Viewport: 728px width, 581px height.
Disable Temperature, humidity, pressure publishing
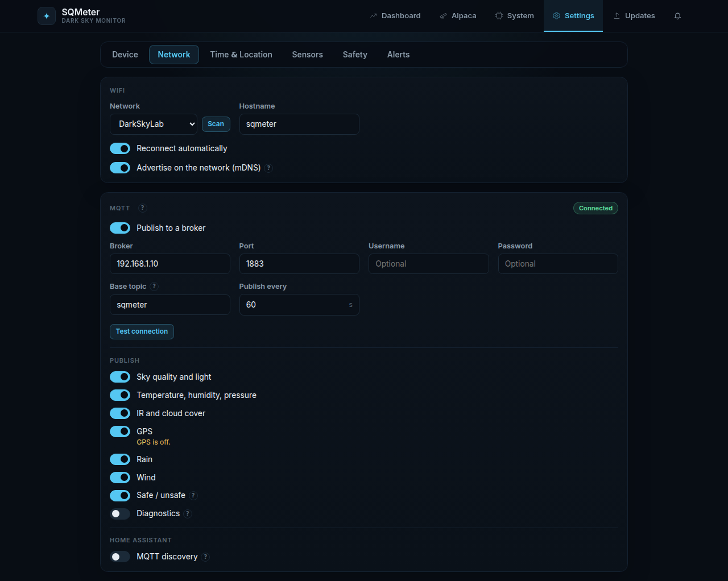point(120,395)
